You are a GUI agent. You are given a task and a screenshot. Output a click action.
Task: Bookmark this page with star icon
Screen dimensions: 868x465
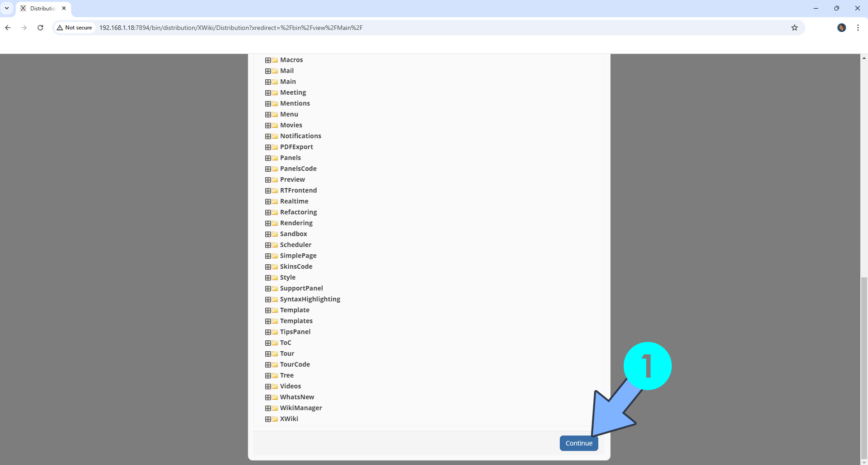point(794,28)
